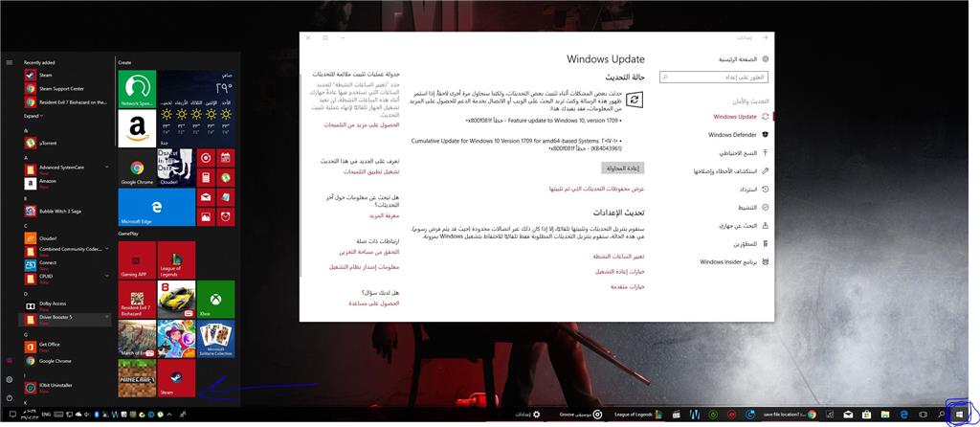Screen dimensions: 980x427
Task: Click the settings search input field
Action: tap(714, 77)
